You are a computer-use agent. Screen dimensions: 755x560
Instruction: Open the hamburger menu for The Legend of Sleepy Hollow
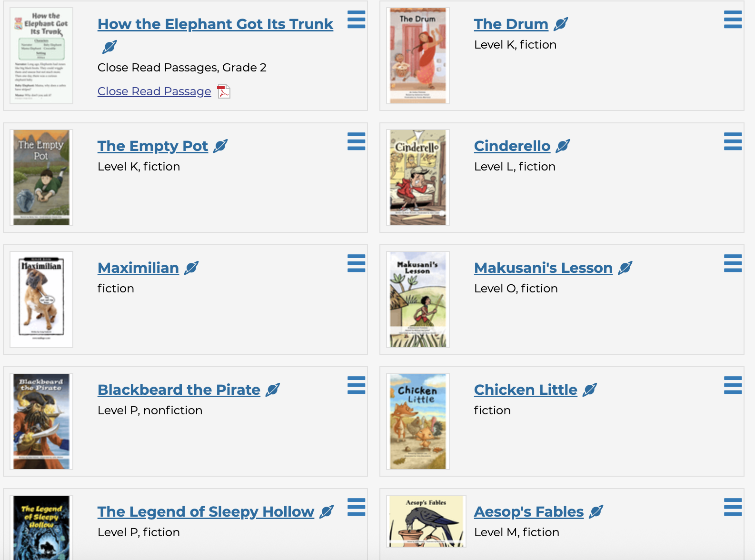tap(356, 507)
